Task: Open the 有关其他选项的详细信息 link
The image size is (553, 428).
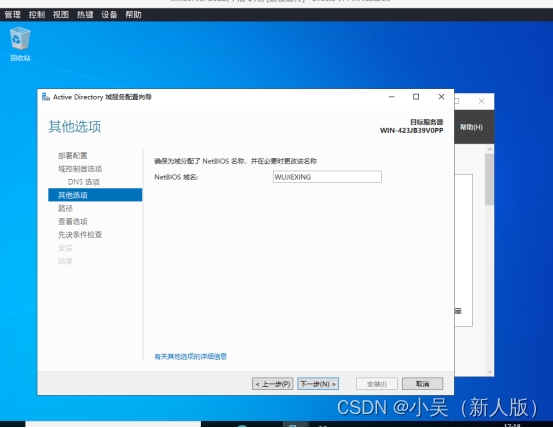Action: click(190, 356)
